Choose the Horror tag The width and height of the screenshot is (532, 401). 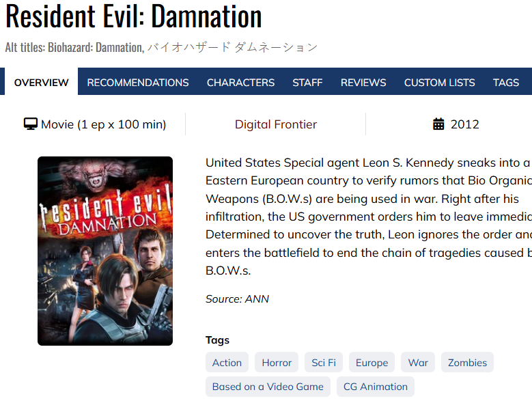tap(277, 362)
